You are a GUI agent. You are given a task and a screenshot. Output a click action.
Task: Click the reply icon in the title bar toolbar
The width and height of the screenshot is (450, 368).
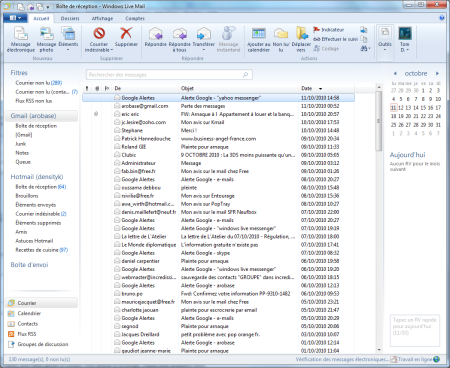30,6
